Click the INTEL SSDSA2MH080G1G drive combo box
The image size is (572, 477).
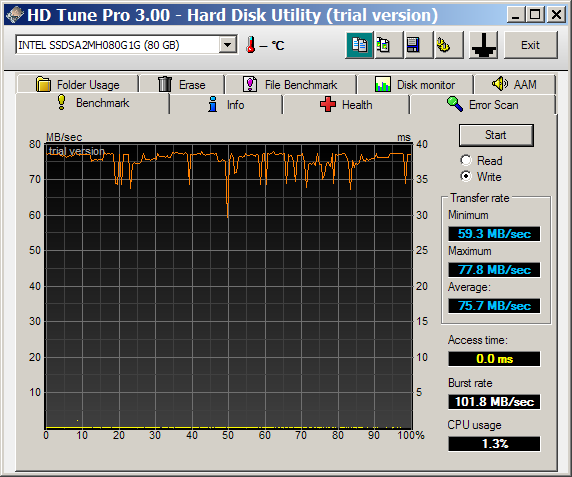(126, 45)
